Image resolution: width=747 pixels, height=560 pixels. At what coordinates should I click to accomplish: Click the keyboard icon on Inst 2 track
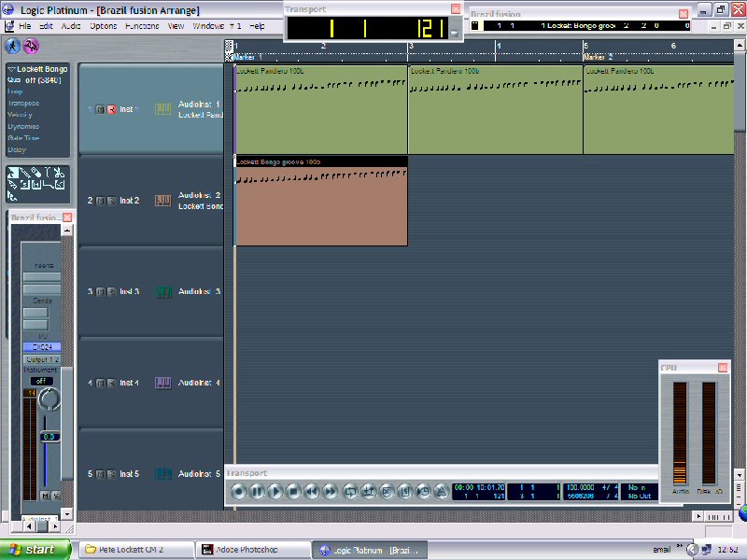pos(162,201)
